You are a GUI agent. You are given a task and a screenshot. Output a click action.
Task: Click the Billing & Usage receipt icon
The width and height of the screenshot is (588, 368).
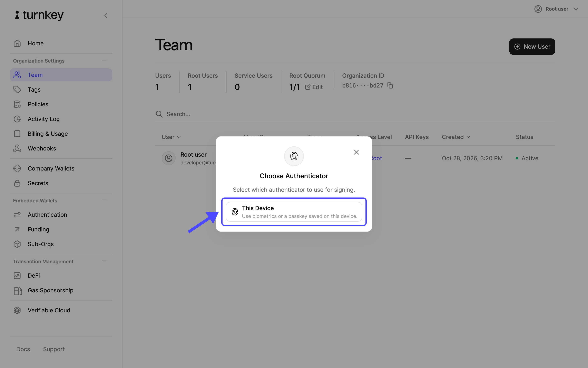pyautogui.click(x=17, y=134)
